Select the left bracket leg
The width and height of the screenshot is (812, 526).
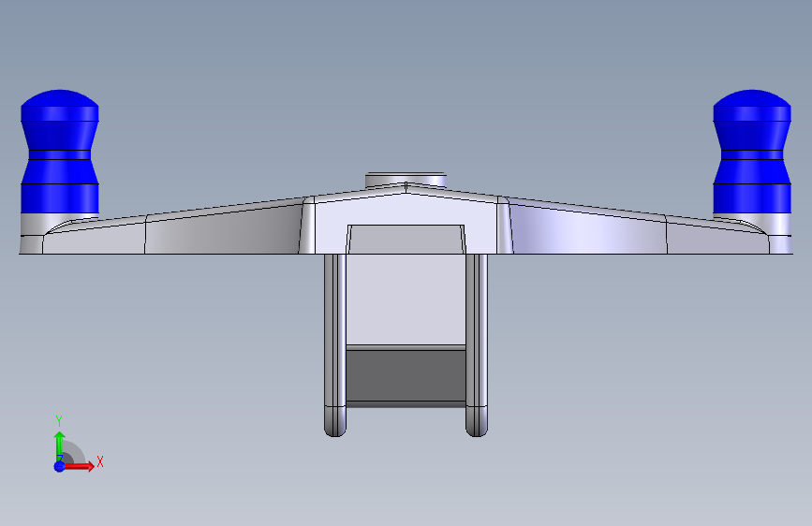[335, 344]
